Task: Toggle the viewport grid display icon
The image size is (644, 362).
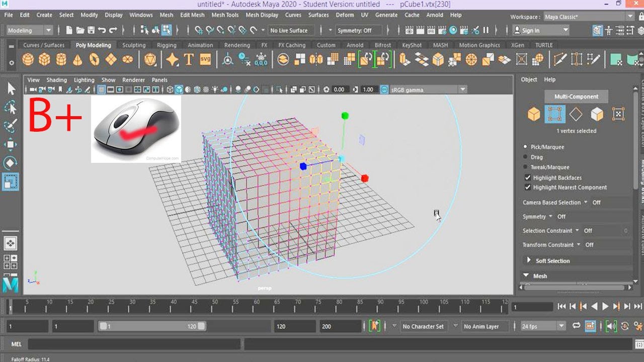Action: [102, 89]
